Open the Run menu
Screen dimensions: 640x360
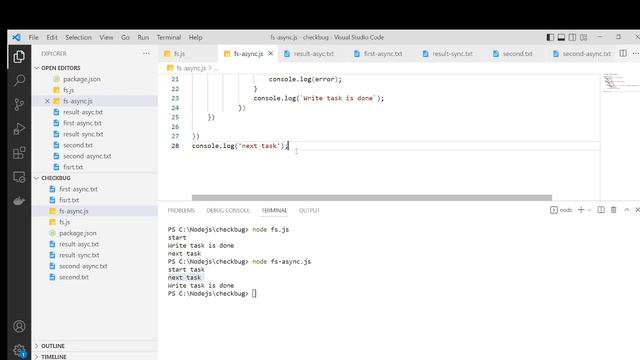pos(143,37)
